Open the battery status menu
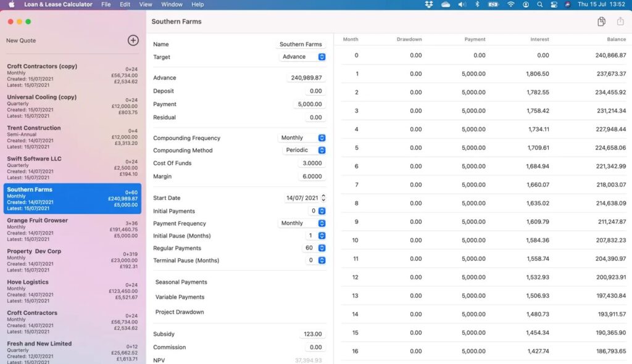 click(x=493, y=4)
